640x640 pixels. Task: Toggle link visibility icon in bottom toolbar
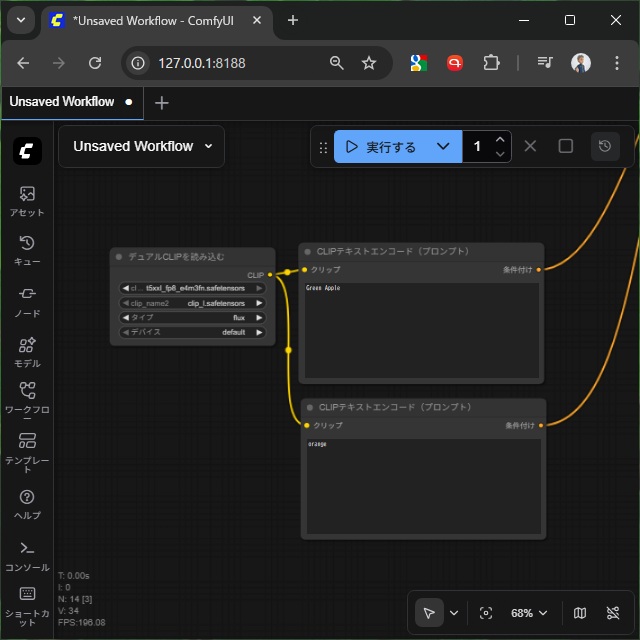tap(613, 613)
